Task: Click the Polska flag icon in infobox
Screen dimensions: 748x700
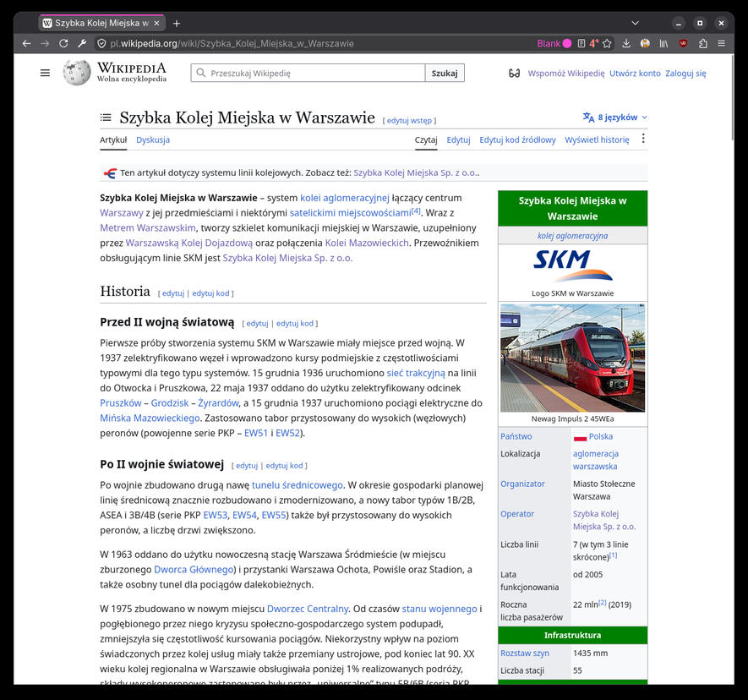Action: [x=580, y=436]
